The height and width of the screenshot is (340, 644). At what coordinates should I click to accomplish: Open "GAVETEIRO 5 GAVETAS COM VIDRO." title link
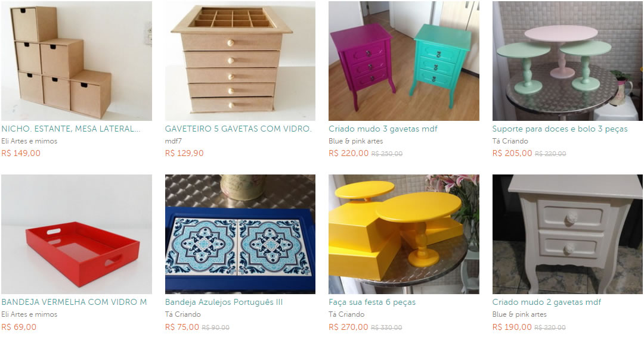[x=238, y=129]
